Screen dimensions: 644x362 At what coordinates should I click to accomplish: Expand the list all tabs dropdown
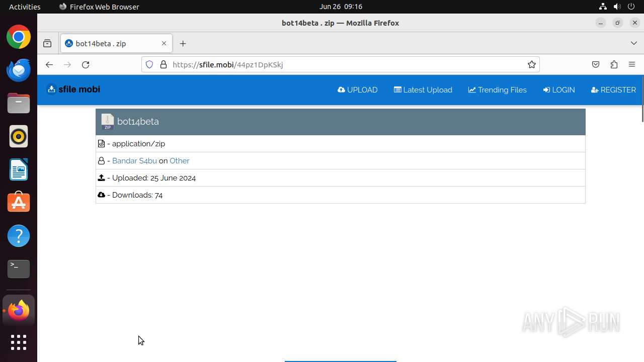pos(633,44)
